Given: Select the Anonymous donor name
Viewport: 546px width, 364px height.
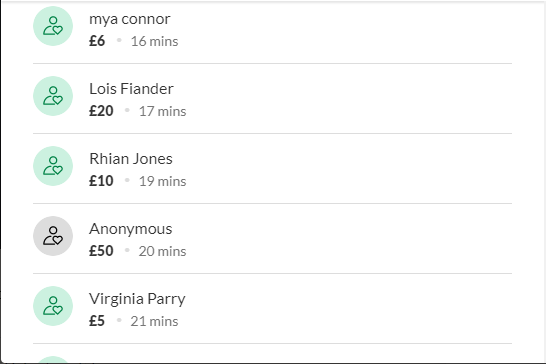Looking at the screenshot, I should click(x=131, y=229).
